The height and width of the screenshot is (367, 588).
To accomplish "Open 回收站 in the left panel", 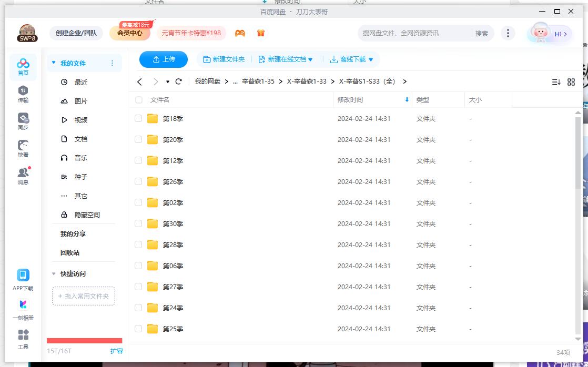I will pos(70,252).
